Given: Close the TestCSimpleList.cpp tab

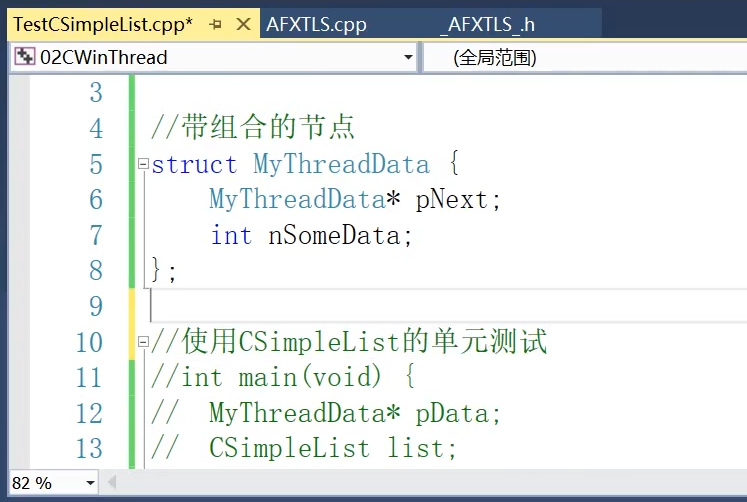Looking at the screenshot, I should coord(243,24).
